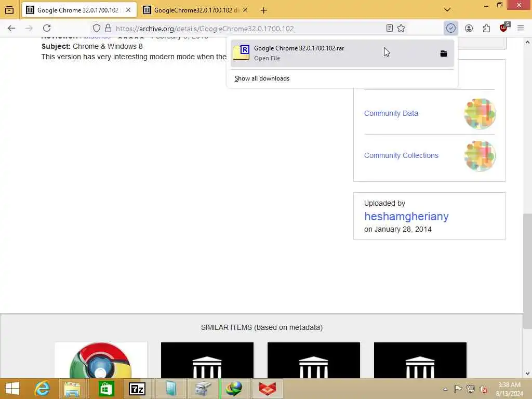Toggle the downloads panel toolbar button
Image resolution: width=532 pixels, height=399 pixels.
coord(451,28)
